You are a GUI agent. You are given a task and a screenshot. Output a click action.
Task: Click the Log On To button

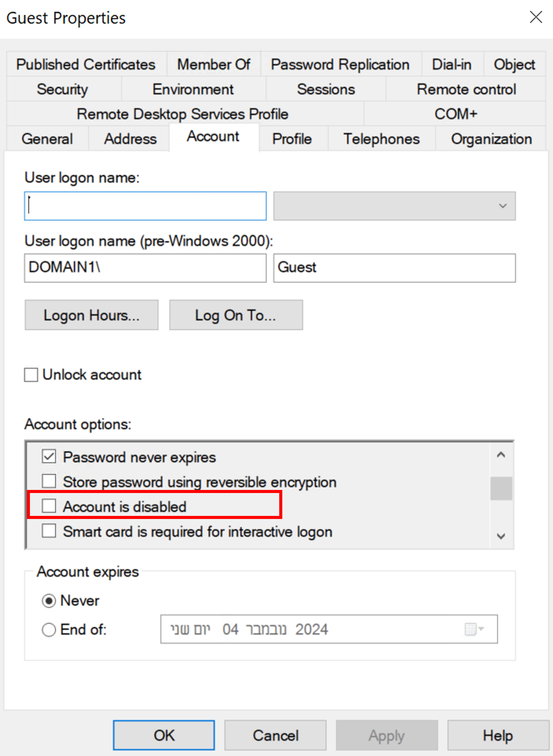click(x=236, y=315)
